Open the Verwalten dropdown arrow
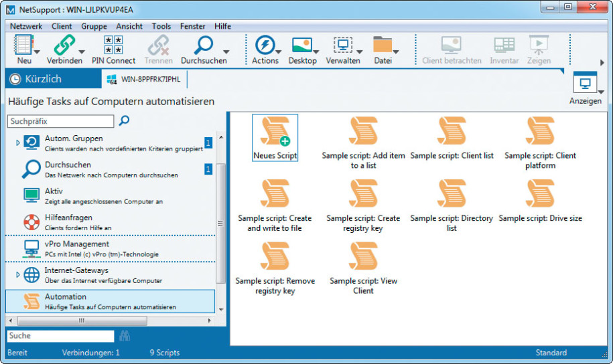Screen dimensions: 613x364 pyautogui.click(x=359, y=52)
